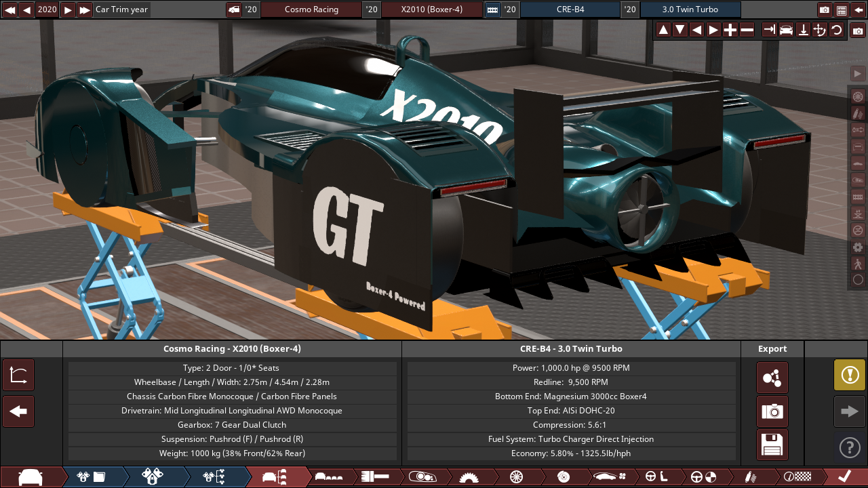This screenshot has height=488, width=868.
Task: Move the camera up with the up arrow
Action: [663, 30]
